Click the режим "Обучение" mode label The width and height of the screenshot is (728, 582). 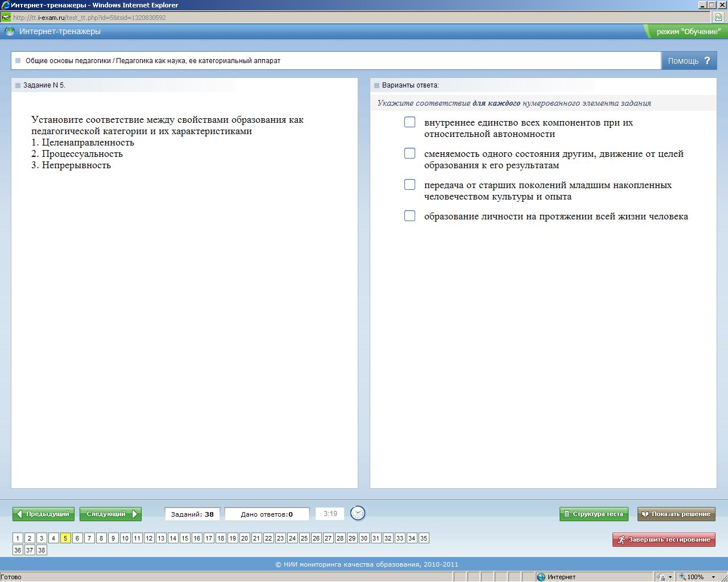click(x=688, y=32)
